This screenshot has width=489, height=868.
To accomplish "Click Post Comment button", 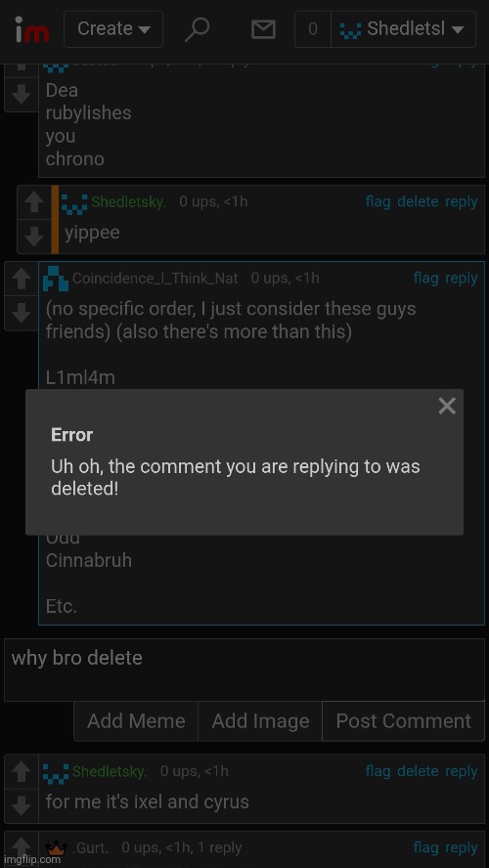I will pyautogui.click(x=403, y=720).
